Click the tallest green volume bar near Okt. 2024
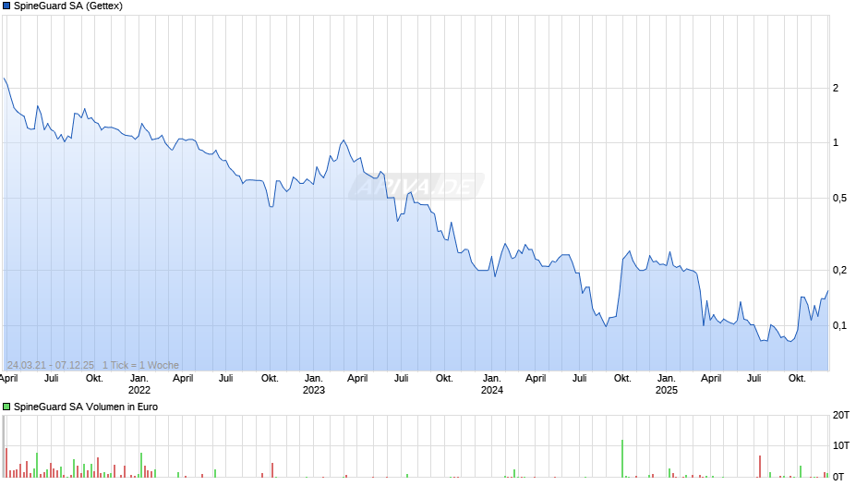The image size is (868, 486). click(622, 458)
